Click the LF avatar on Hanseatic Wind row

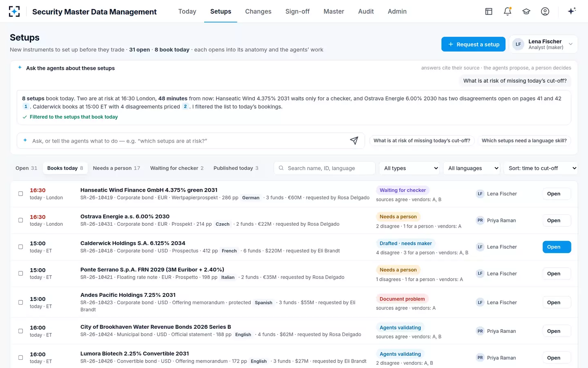pos(480,194)
